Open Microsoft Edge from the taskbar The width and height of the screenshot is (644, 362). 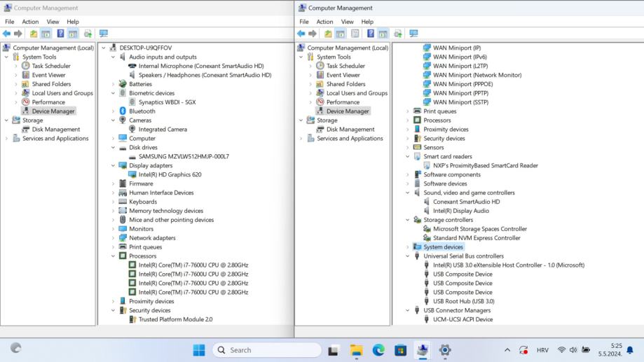click(x=378, y=350)
